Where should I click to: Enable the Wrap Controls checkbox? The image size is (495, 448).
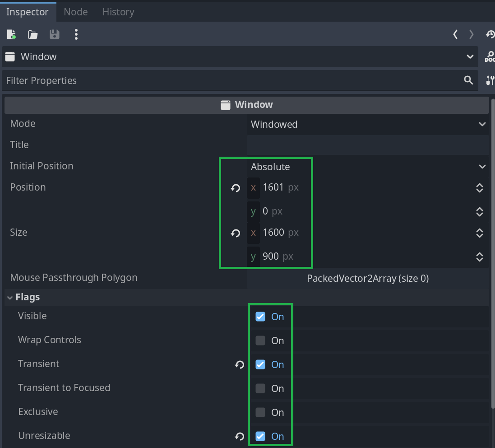(260, 341)
